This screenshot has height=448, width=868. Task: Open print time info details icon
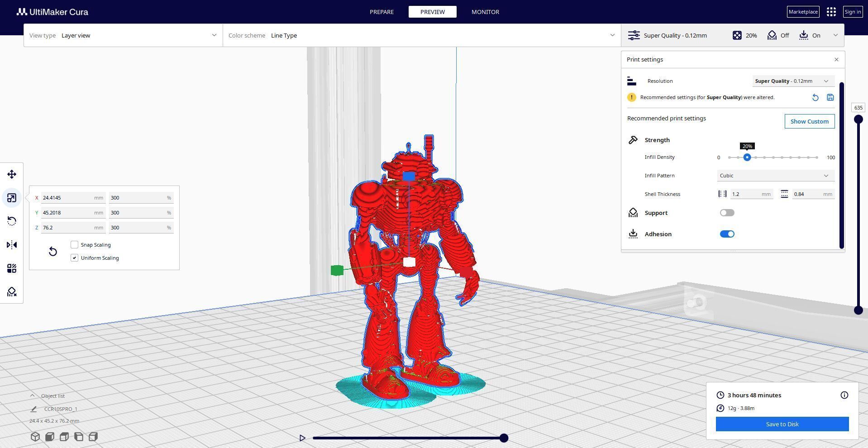coord(844,395)
